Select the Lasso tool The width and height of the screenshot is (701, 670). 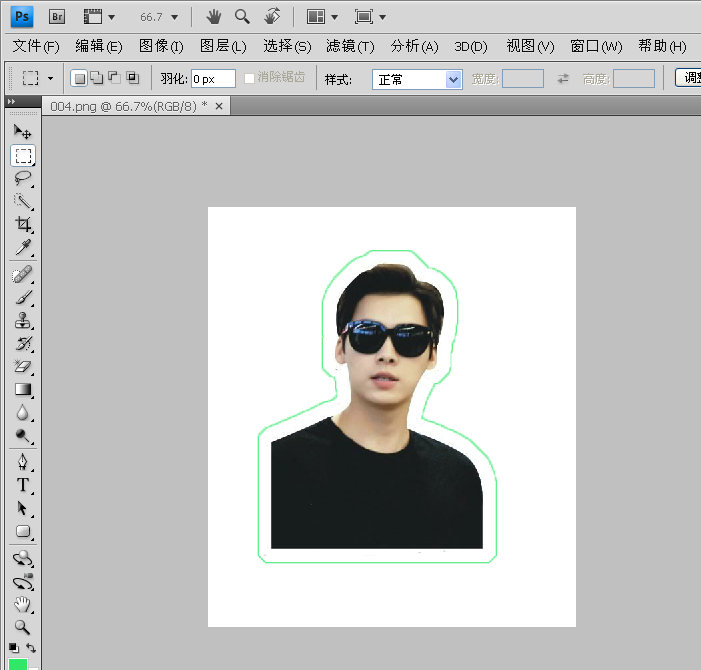[x=22, y=178]
